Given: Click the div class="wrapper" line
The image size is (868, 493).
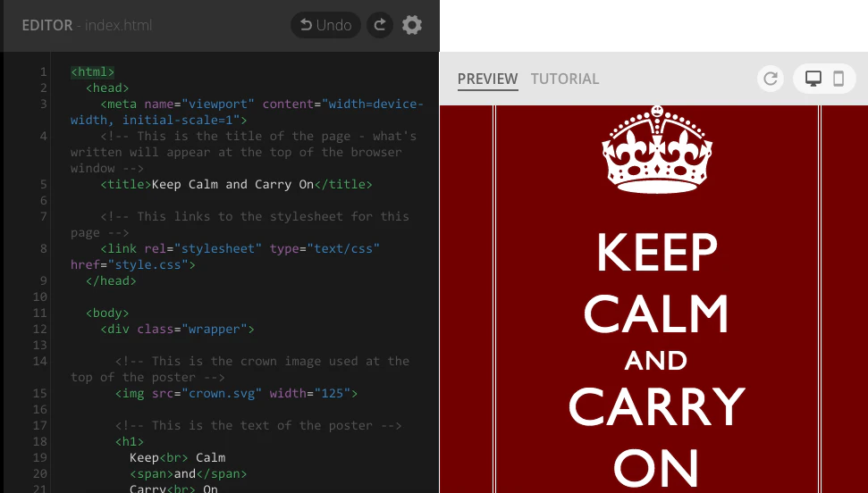Looking at the screenshot, I should [177, 330].
